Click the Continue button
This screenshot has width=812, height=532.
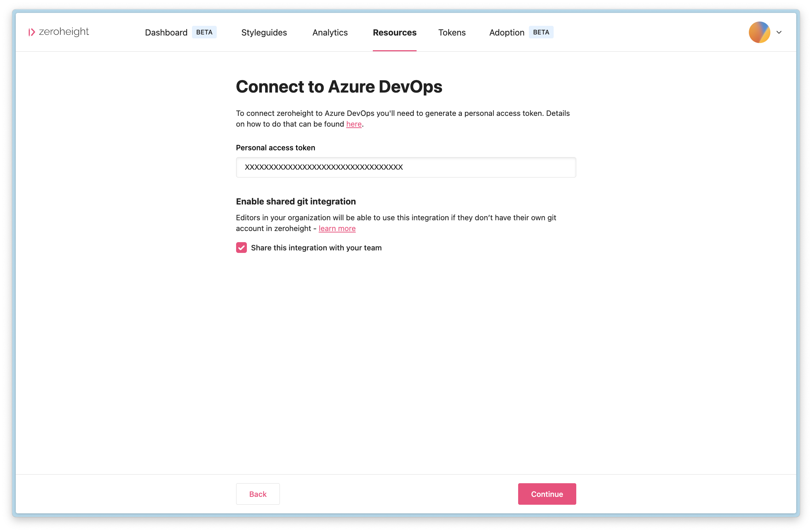click(547, 494)
